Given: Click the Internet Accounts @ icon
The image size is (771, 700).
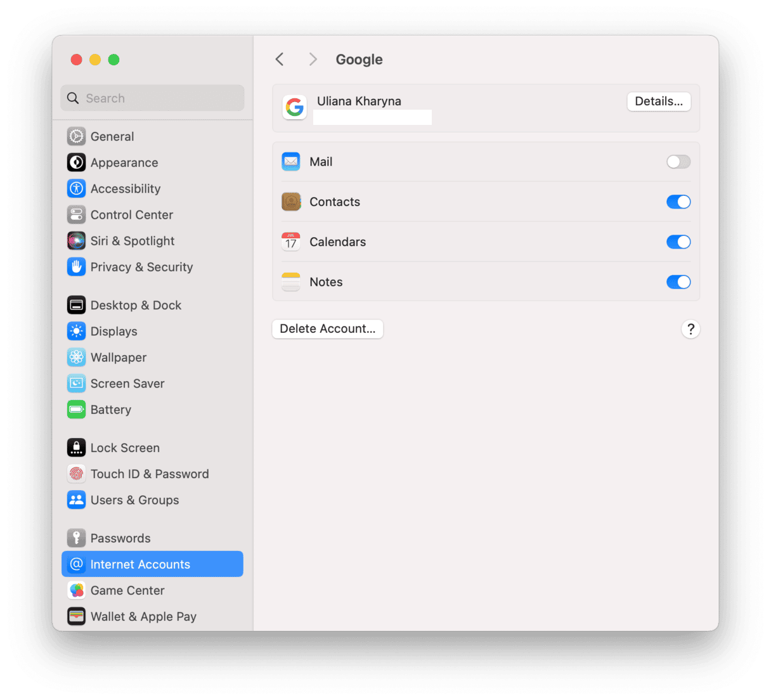Looking at the screenshot, I should click(76, 564).
